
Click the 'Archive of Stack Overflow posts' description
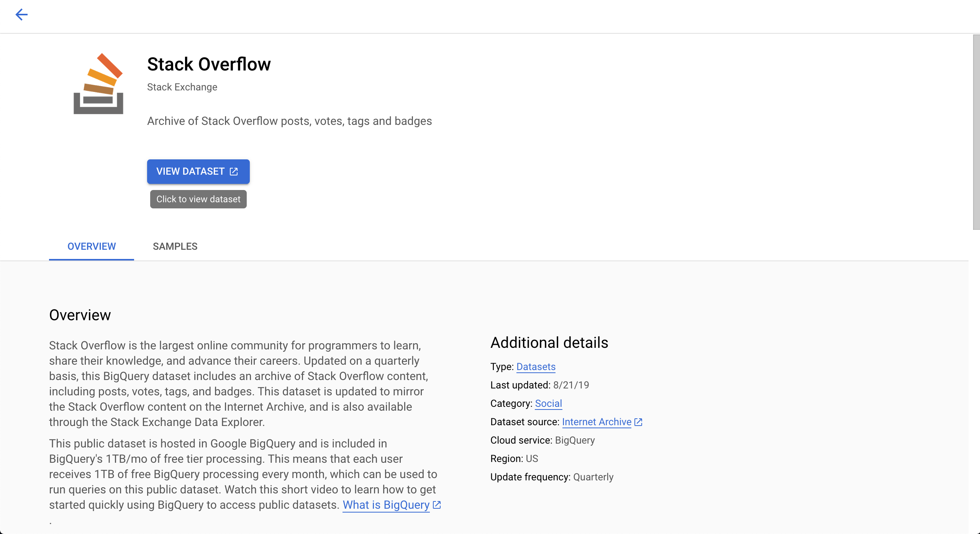[289, 121]
